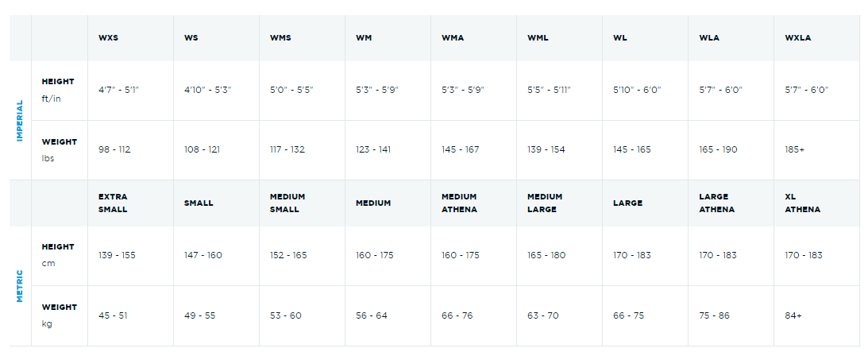Select the HEIGHT ft/in row label
This screenshot has width=868, height=356.
tap(59, 90)
